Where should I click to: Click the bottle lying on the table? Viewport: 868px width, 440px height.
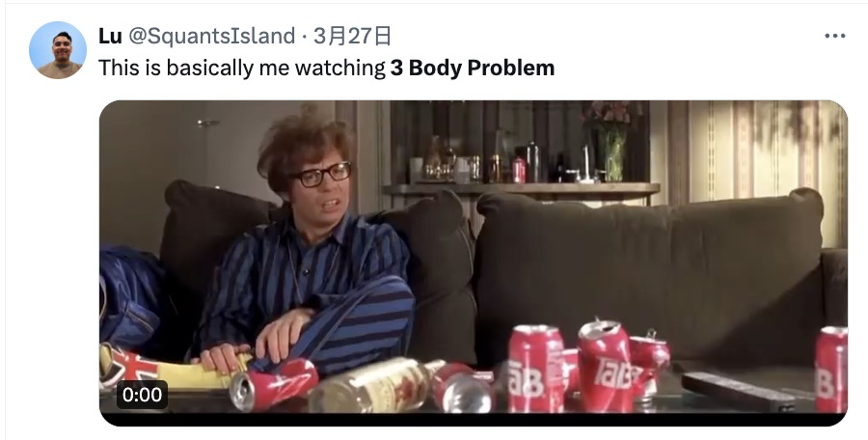pyautogui.click(x=376, y=384)
